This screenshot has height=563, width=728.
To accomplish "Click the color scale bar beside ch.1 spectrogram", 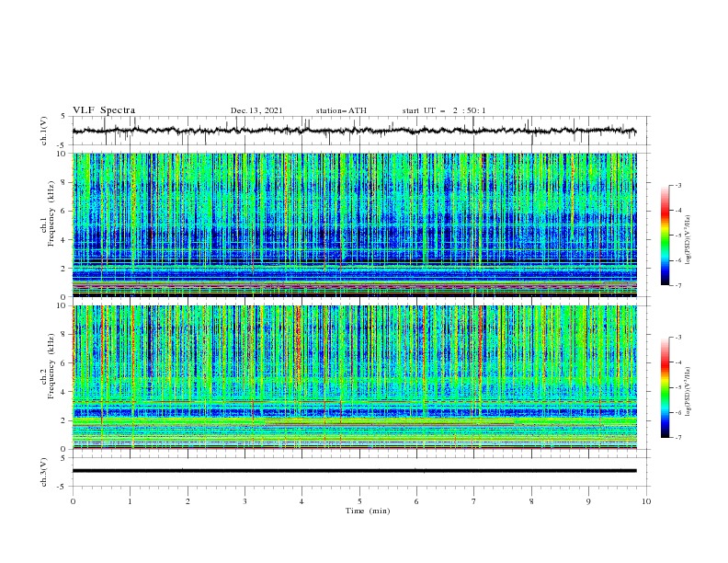I will [x=665, y=236].
